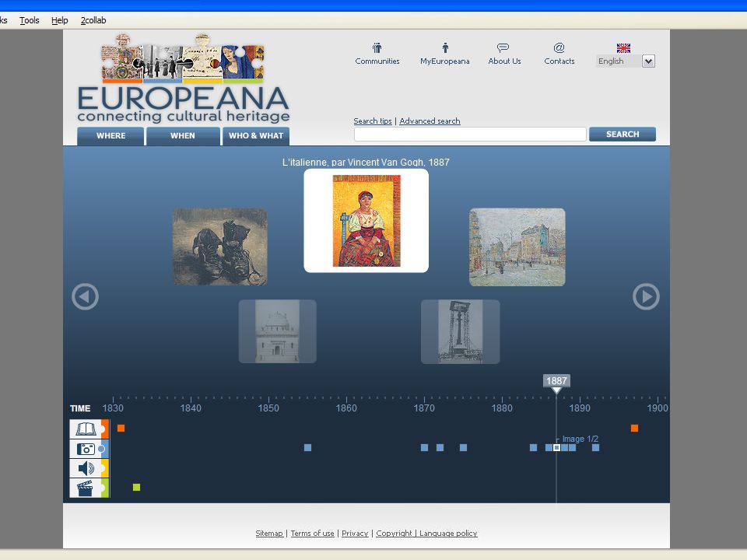Image resolution: width=747 pixels, height=560 pixels.
Task: Click the Communities label text
Action: (x=377, y=61)
